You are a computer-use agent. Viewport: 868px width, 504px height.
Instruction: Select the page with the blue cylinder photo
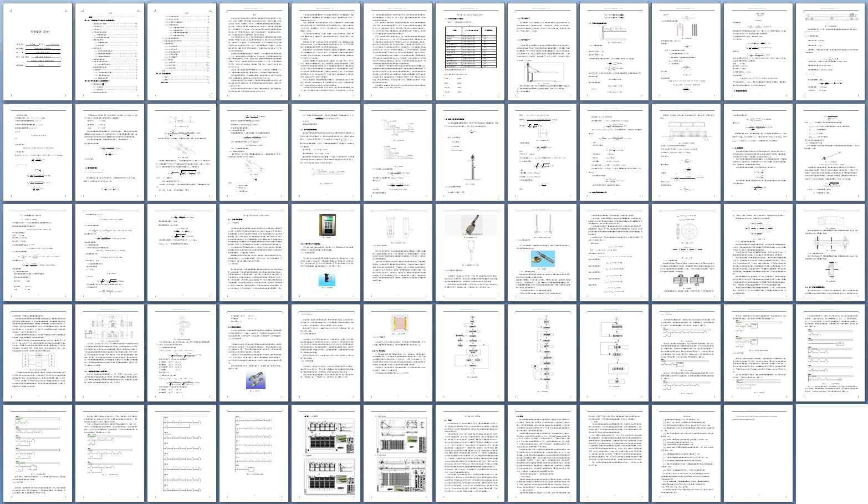[x=254, y=353]
